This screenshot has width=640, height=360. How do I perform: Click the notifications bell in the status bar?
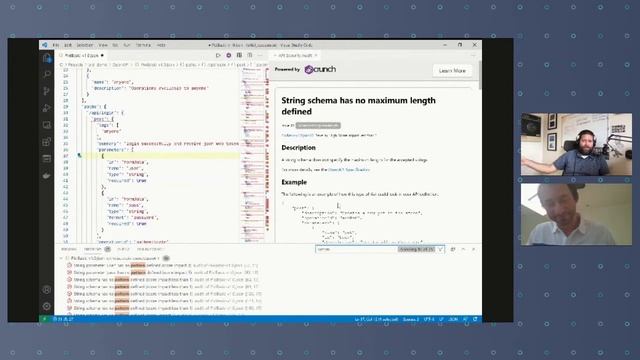(x=475, y=319)
